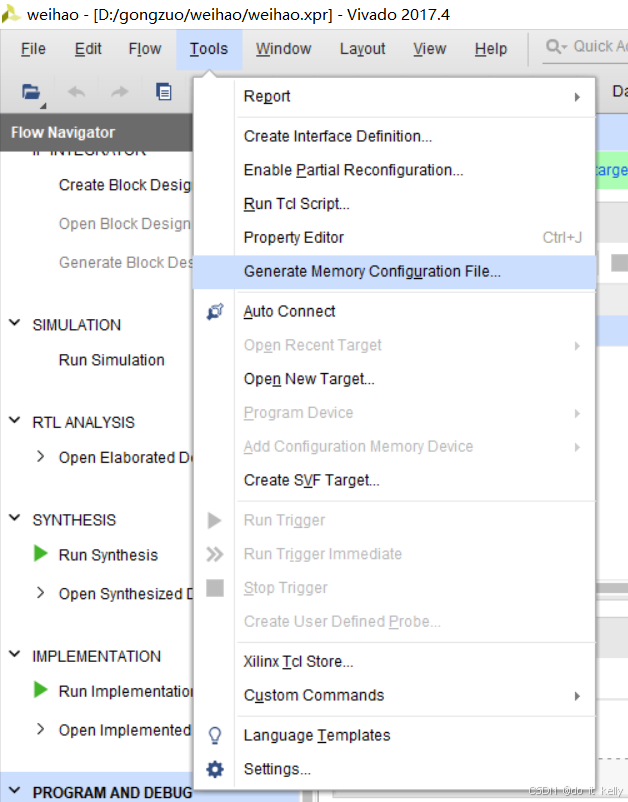Collapse the SYNTHESIS section
The image size is (628, 802).
click(x=15, y=518)
